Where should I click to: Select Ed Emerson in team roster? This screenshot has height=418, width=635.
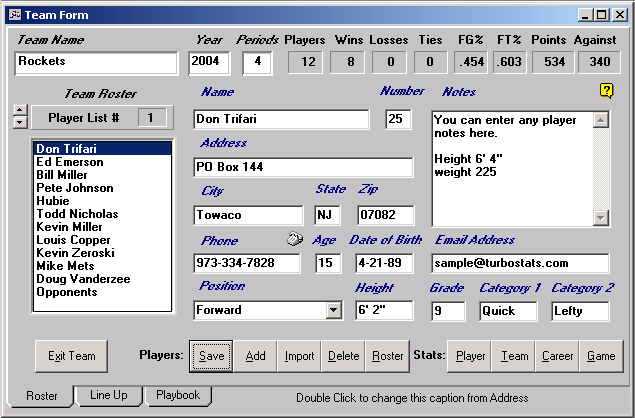(x=102, y=162)
